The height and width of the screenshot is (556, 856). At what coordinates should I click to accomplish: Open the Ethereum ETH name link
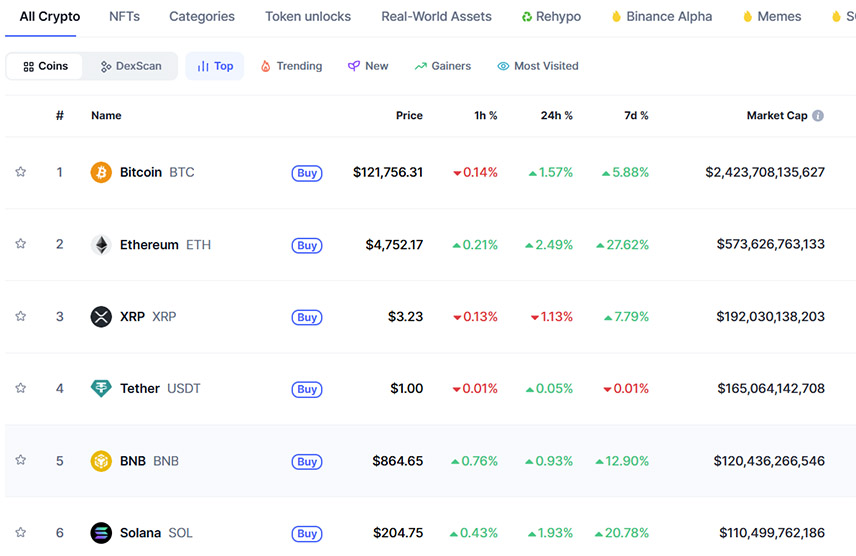pyautogui.click(x=165, y=245)
